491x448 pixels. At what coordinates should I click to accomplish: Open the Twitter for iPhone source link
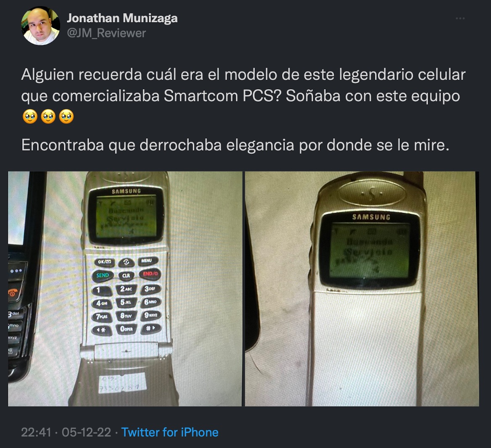(170, 432)
